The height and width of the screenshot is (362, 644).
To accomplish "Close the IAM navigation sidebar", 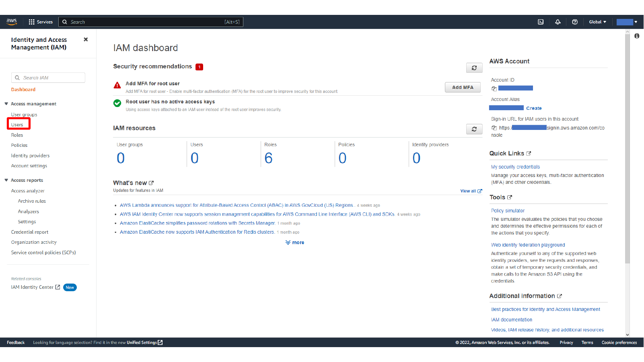I will tap(86, 39).
